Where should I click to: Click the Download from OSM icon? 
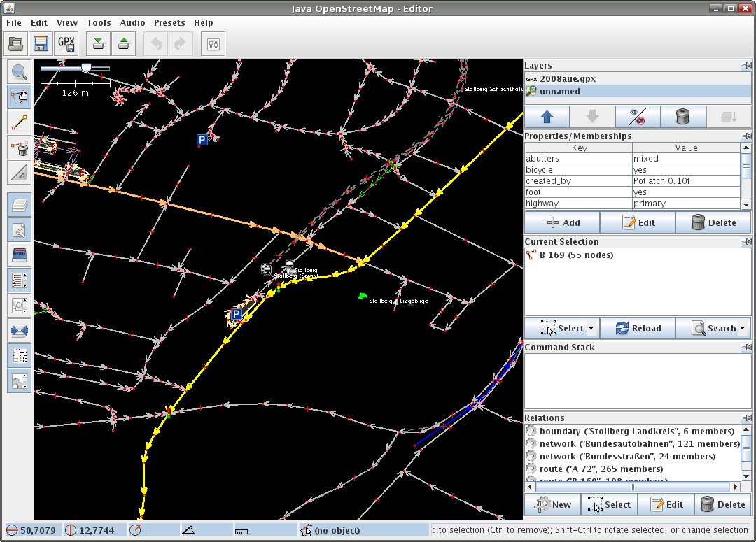(99, 44)
